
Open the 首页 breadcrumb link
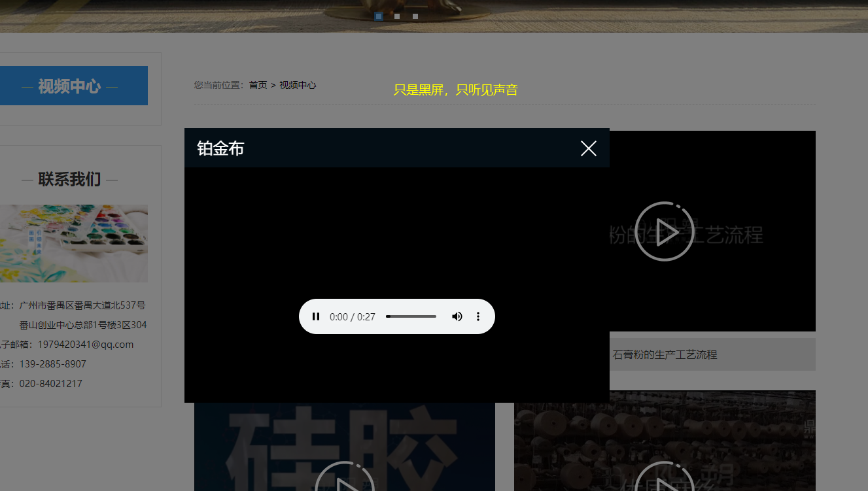[x=258, y=85]
